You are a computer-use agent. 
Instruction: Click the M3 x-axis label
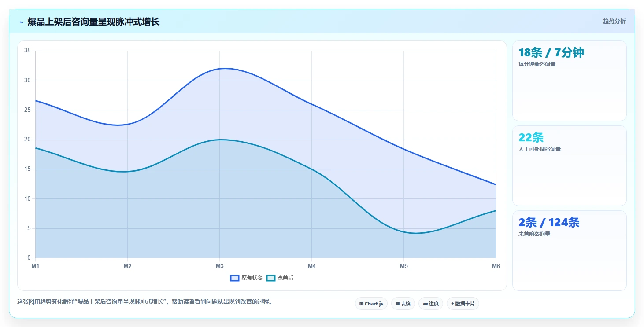click(219, 266)
